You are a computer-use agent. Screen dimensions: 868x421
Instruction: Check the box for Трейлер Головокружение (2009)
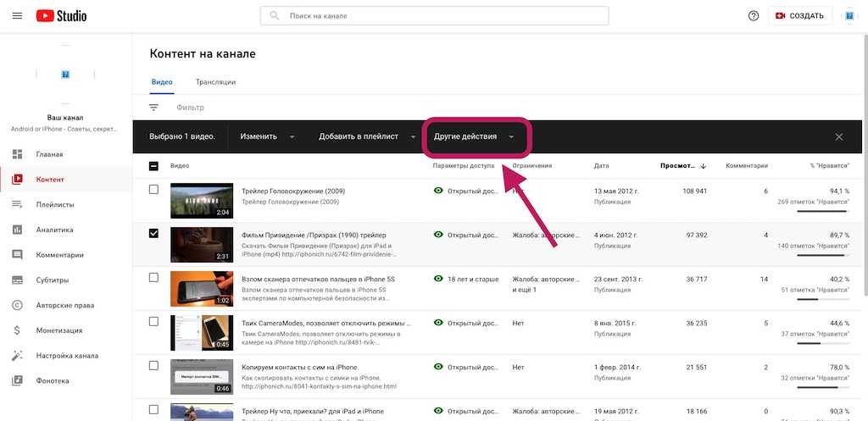coord(153,190)
